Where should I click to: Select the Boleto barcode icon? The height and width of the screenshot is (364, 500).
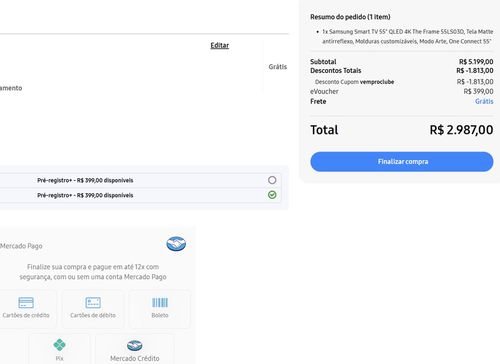[x=160, y=303]
